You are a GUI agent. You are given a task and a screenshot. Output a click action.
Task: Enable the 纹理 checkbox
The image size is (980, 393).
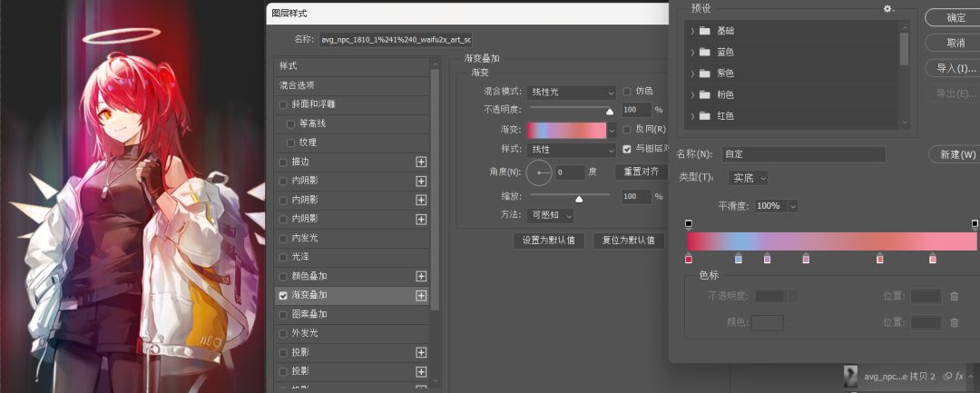290,143
